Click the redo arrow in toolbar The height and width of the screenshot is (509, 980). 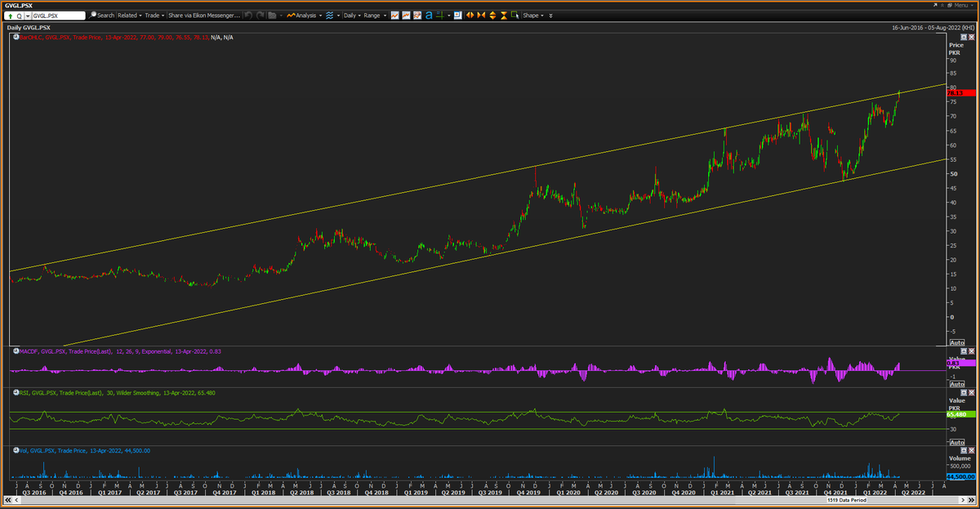[260, 16]
